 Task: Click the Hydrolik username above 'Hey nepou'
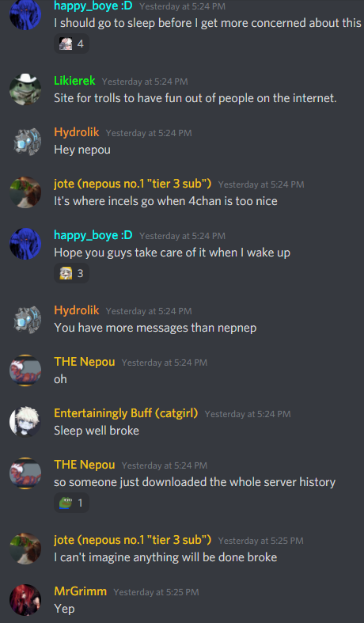(x=77, y=132)
